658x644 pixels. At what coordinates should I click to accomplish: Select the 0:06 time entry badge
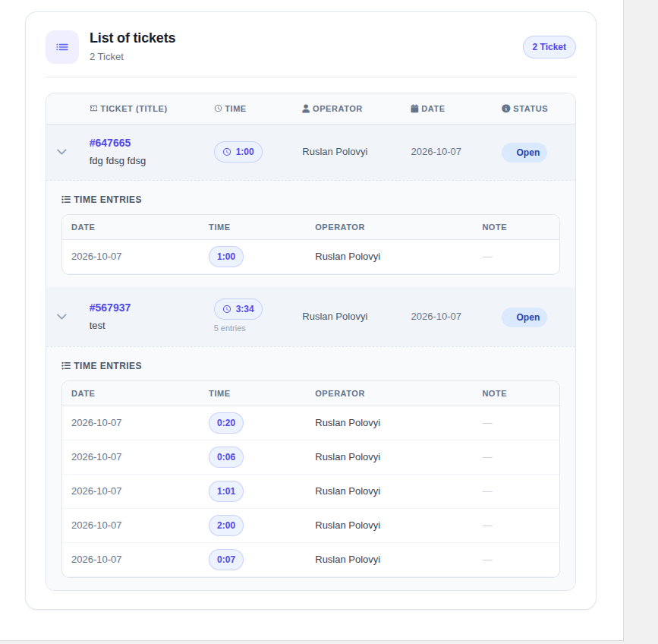click(226, 456)
